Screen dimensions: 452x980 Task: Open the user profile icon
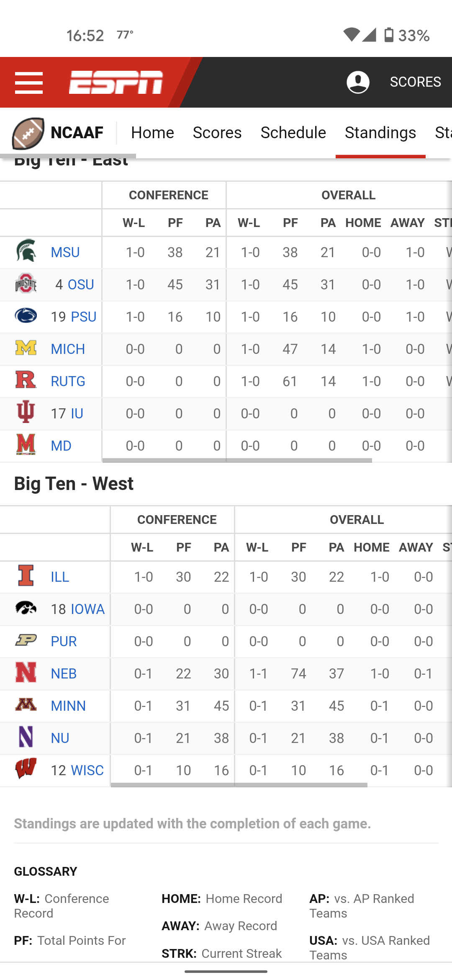pos(358,82)
